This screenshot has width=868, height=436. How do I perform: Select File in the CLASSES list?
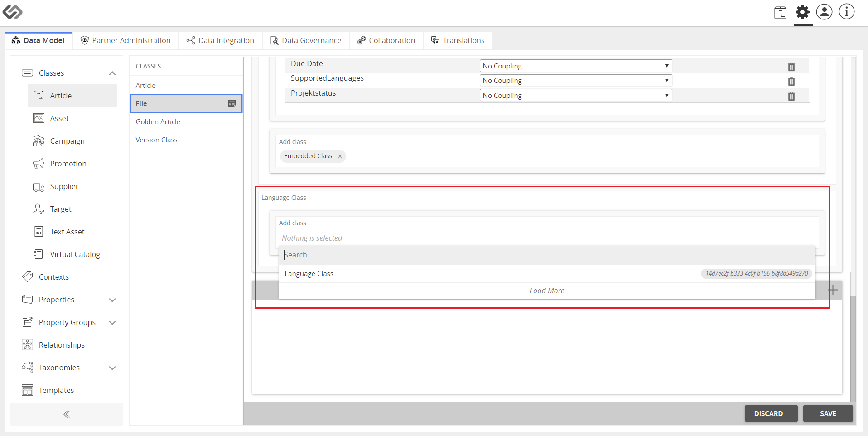point(186,103)
